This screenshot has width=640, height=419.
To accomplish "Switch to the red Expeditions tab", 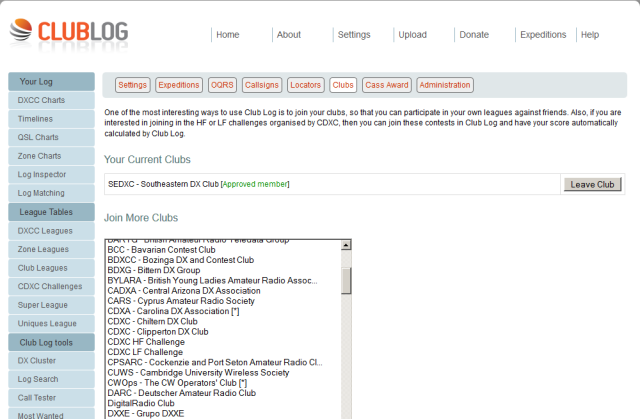I will point(179,85).
